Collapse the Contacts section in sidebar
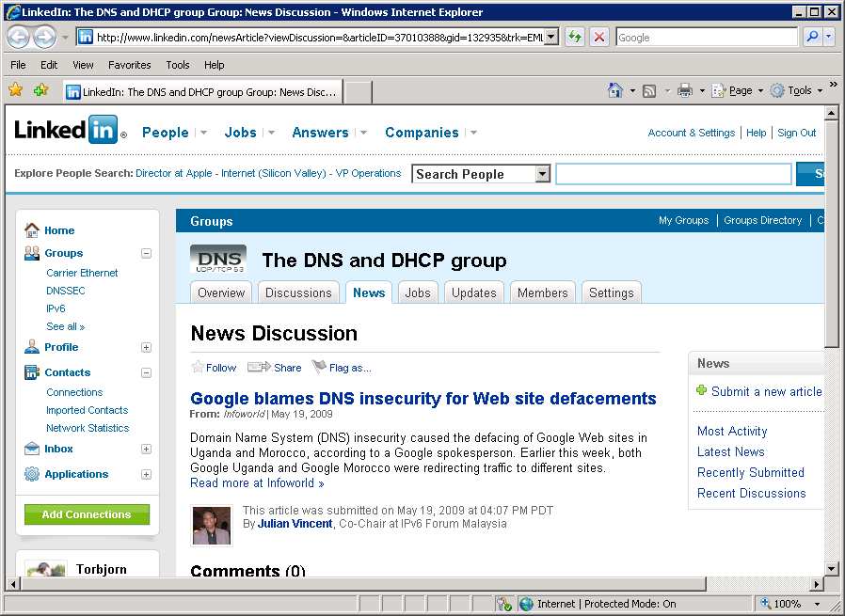The width and height of the screenshot is (845, 616). tap(146, 372)
